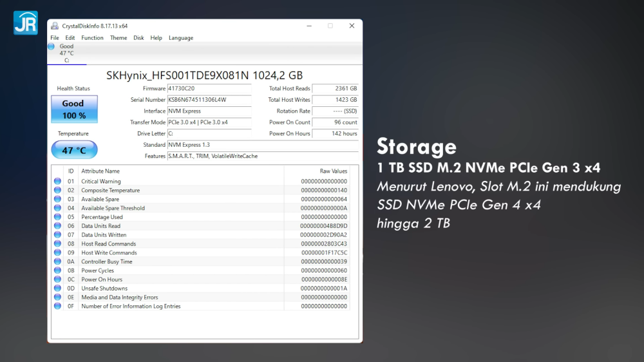The image size is (644, 362).
Task: Open the Theme menu
Action: point(118,38)
